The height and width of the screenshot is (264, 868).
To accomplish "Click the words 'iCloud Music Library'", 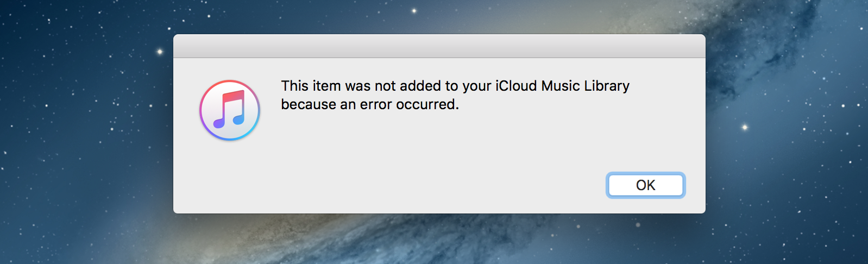I will point(562,86).
